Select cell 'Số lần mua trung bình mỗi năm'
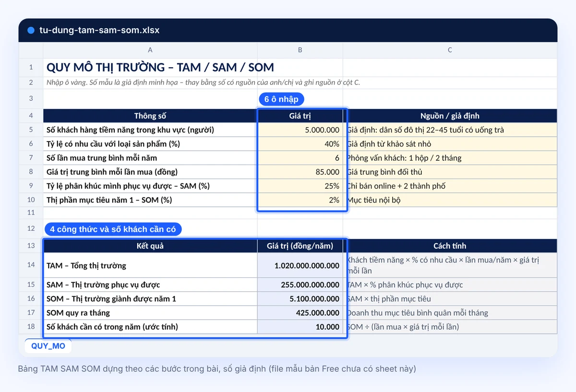This screenshot has width=576, height=392. 150,158
